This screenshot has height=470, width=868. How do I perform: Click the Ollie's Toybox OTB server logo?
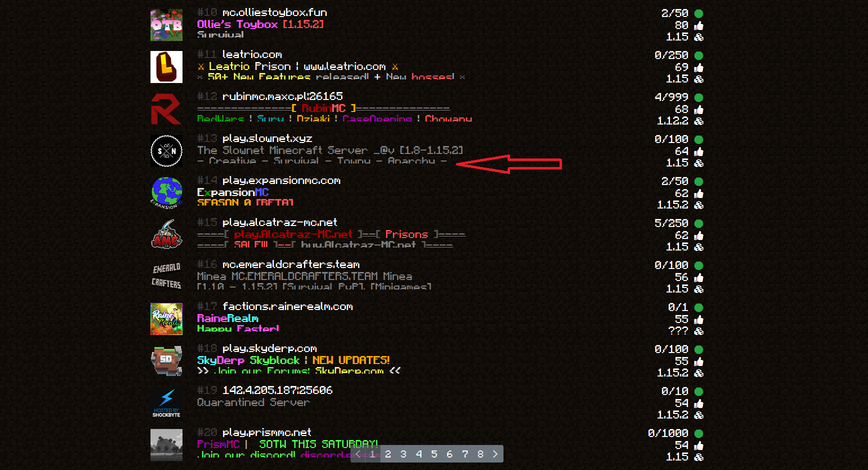pyautogui.click(x=166, y=25)
